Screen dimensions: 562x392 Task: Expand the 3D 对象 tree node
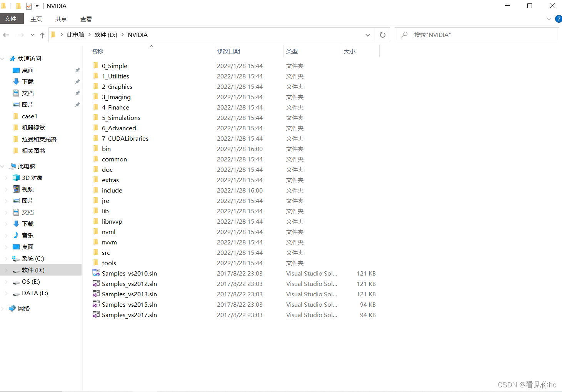tap(6, 178)
